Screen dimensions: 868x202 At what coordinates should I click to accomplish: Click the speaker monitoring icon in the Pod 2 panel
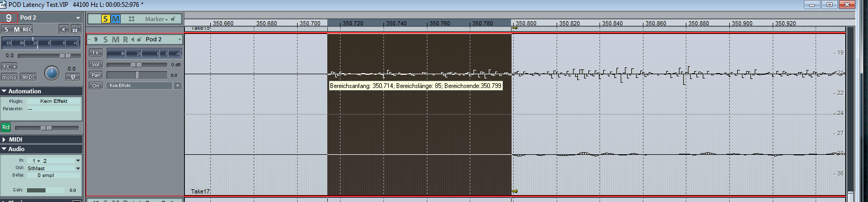[x=64, y=30]
